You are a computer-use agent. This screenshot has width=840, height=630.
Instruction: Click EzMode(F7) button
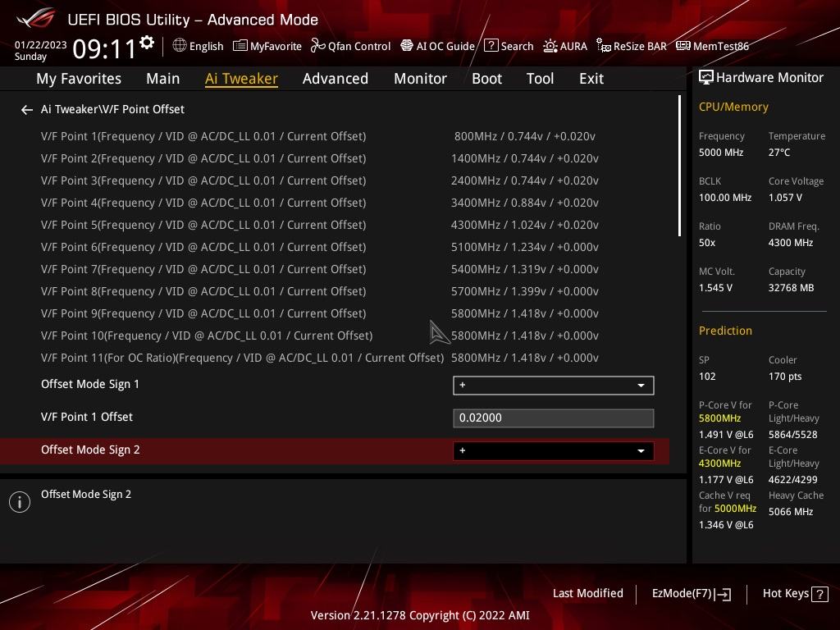(x=691, y=594)
